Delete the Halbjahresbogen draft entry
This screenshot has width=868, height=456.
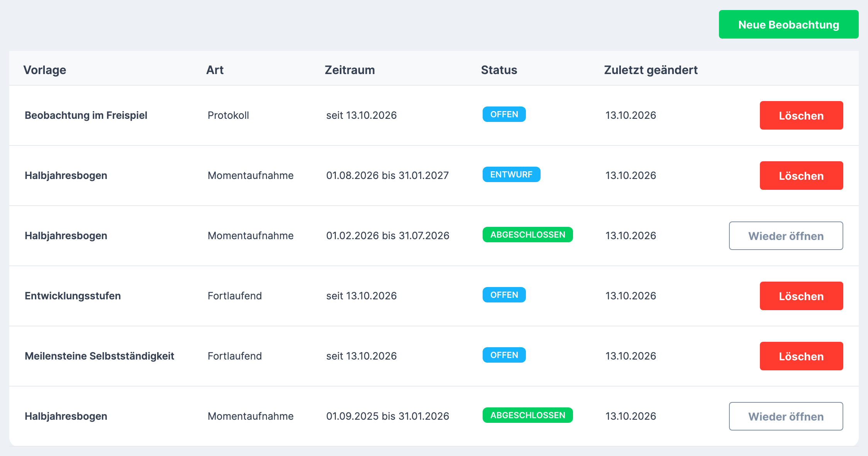click(801, 176)
